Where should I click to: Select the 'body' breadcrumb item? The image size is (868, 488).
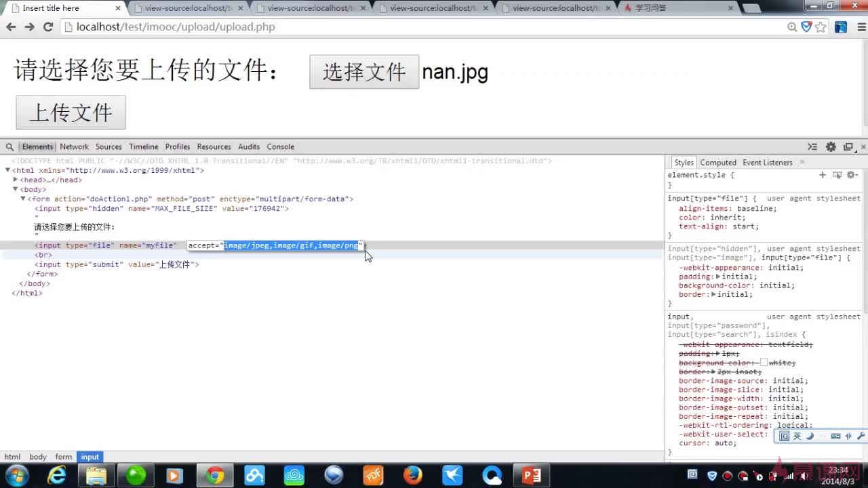(x=38, y=457)
